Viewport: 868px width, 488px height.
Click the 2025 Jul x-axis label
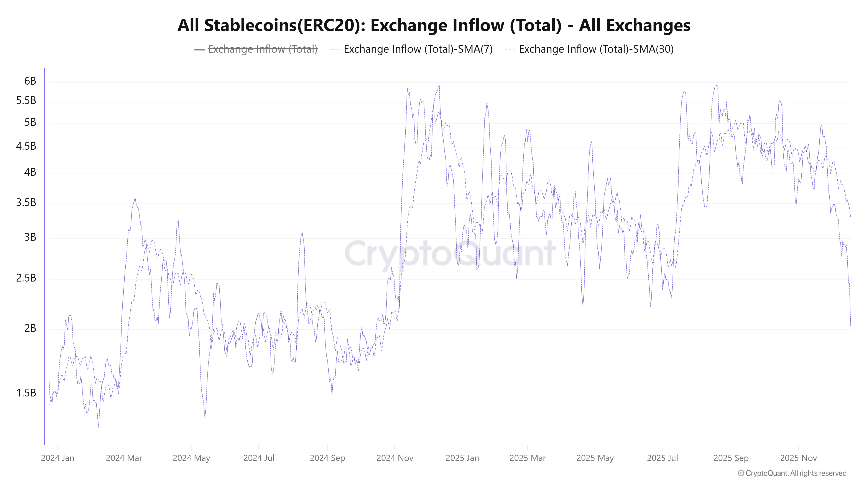(662, 458)
